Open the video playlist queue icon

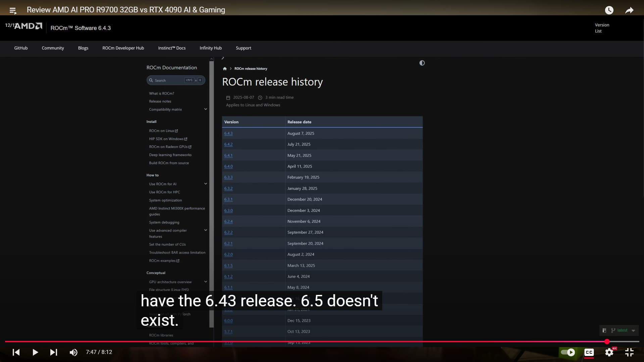(x=13, y=10)
